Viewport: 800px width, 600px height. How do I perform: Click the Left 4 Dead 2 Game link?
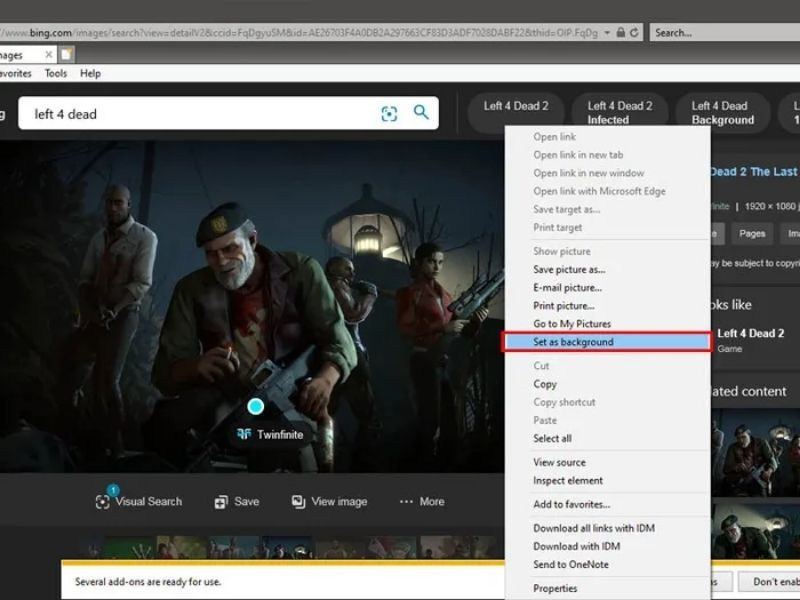pos(751,340)
